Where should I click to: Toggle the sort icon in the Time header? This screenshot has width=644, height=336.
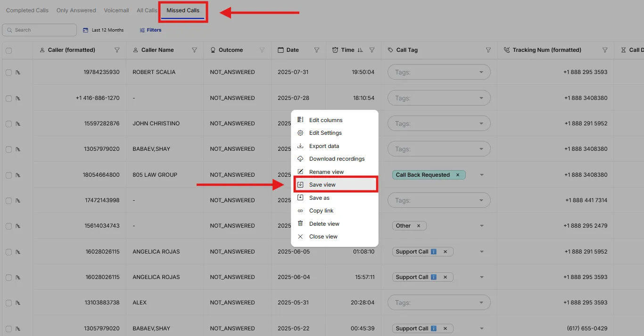[360, 50]
